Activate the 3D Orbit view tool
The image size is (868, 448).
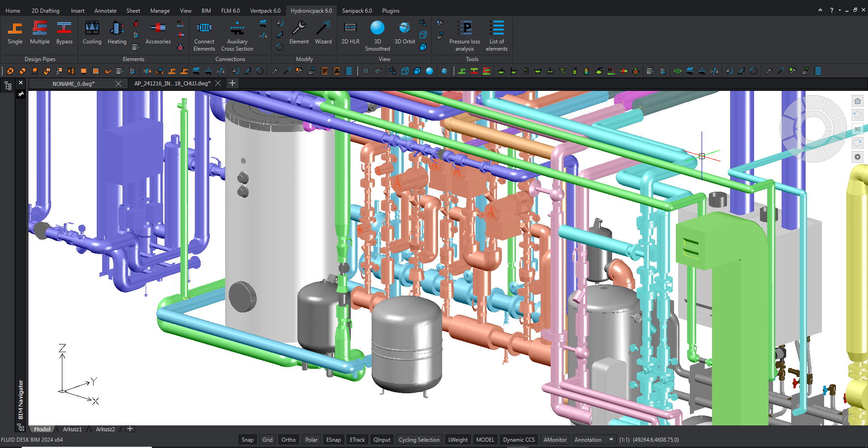(x=405, y=33)
